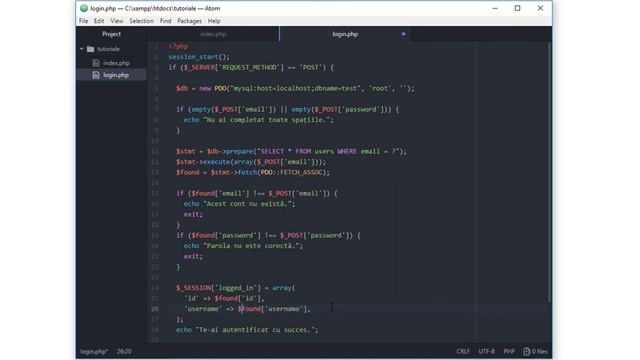Click echo "Parola nu este corectă." line

tap(243, 246)
